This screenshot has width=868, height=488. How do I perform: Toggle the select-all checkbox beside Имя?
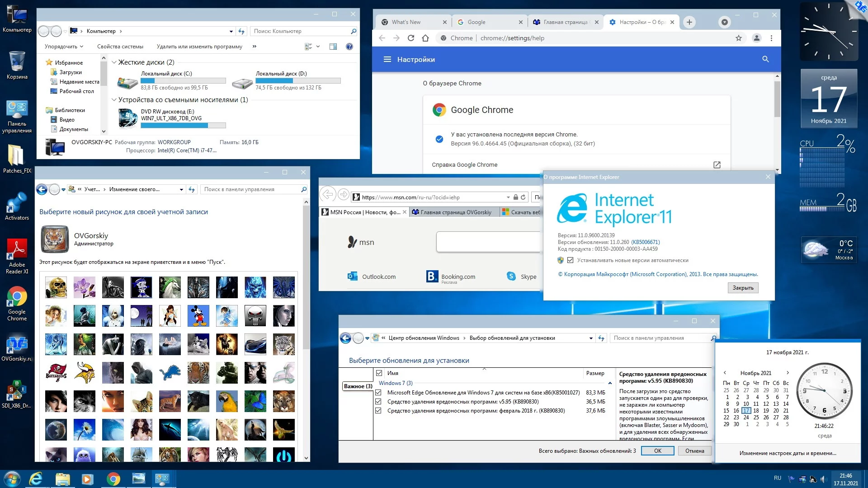(x=379, y=373)
